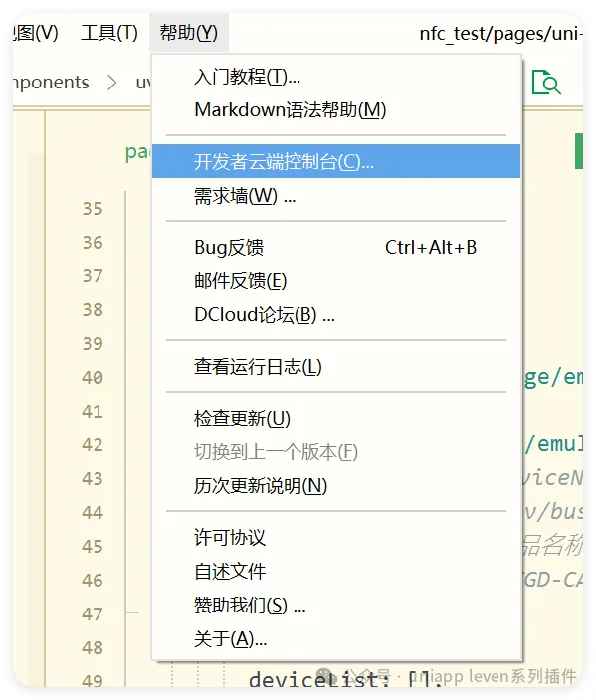
Task: Click line number 37 in gutter
Action: 93,275
